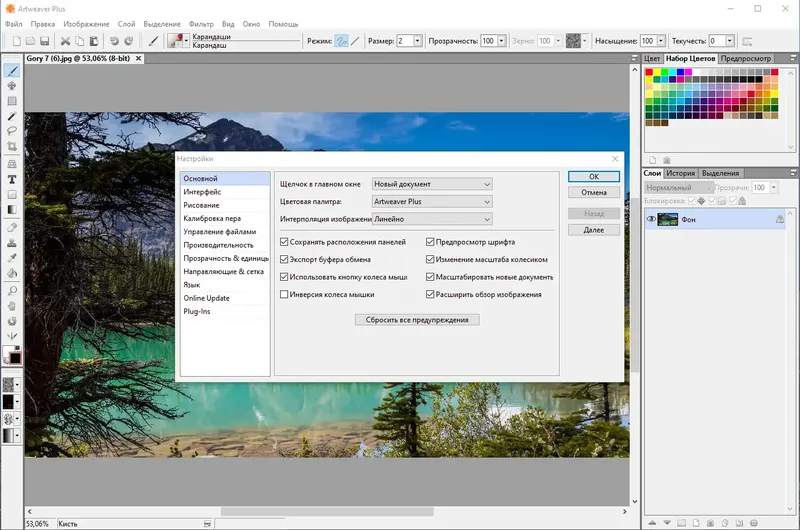Screen dimensions: 800x530
Task: Click the Cut scissors icon
Action: point(65,41)
